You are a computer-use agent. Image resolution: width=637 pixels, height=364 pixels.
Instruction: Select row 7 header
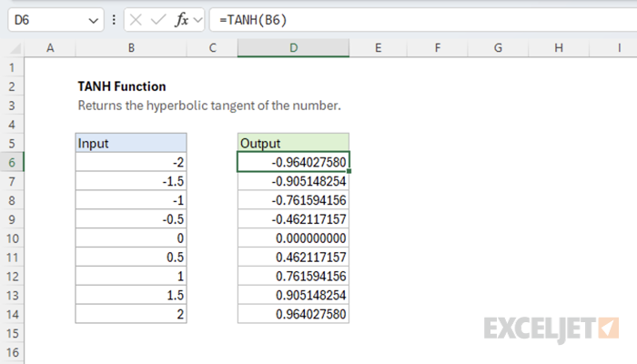(x=12, y=182)
